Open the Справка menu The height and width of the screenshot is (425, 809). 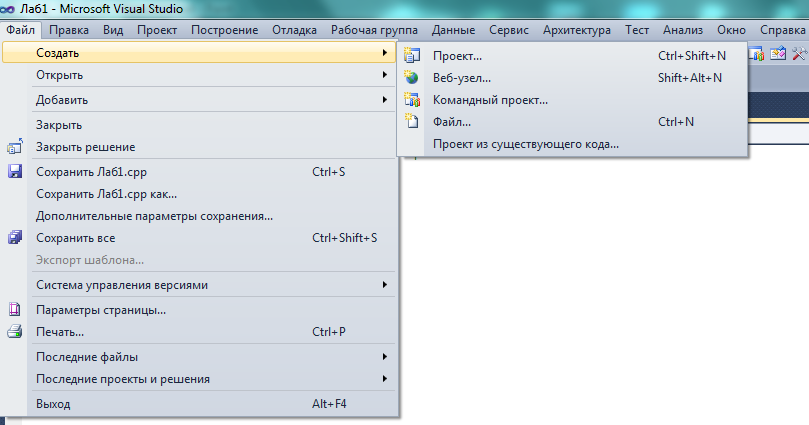click(782, 30)
